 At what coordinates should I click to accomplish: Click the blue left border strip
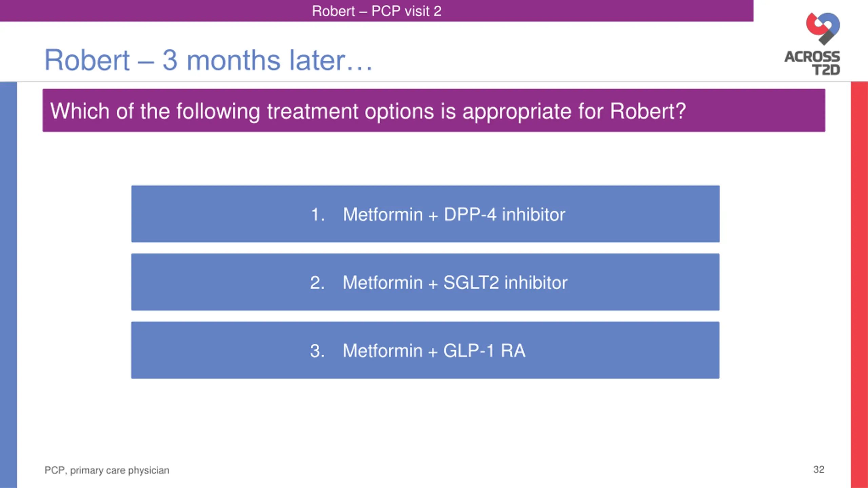point(8,285)
